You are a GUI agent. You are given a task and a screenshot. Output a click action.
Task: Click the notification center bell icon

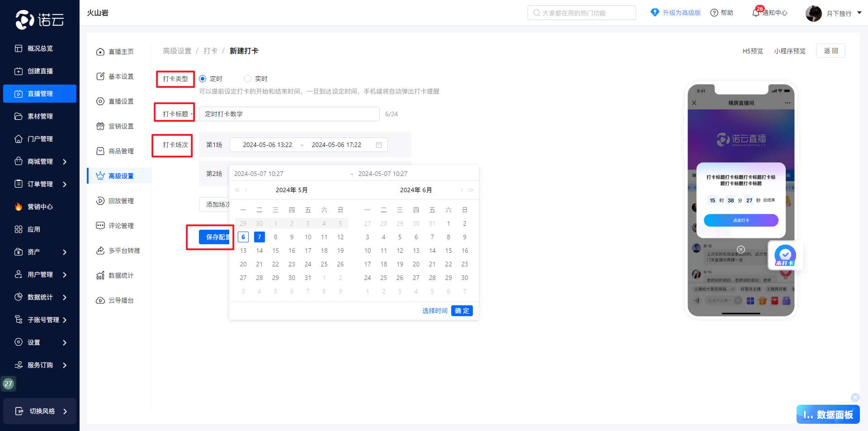point(755,13)
